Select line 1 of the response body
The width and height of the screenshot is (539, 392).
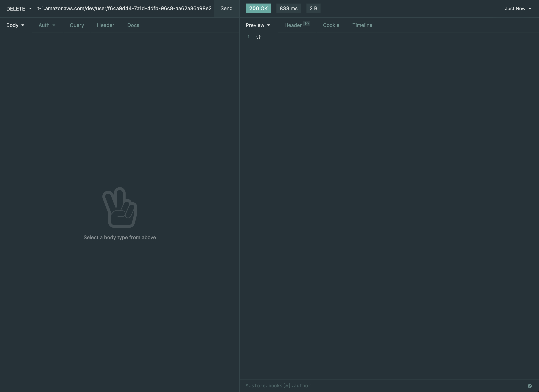[x=258, y=37]
